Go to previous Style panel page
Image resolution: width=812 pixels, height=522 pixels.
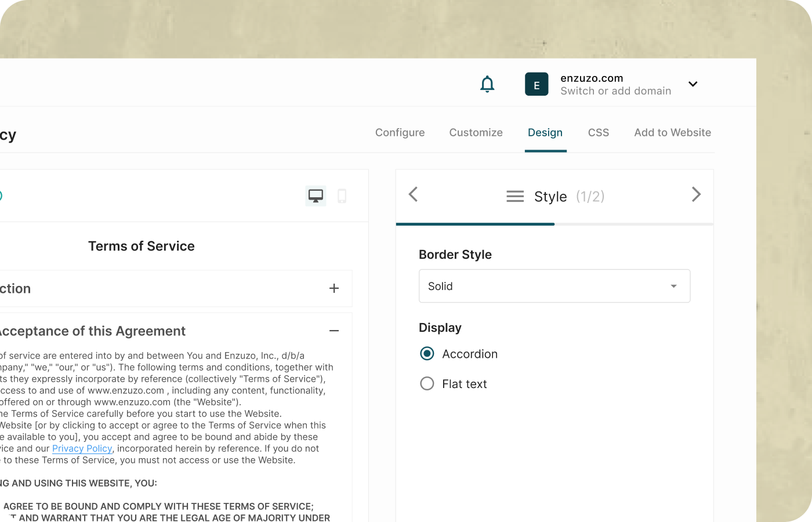coord(413,194)
